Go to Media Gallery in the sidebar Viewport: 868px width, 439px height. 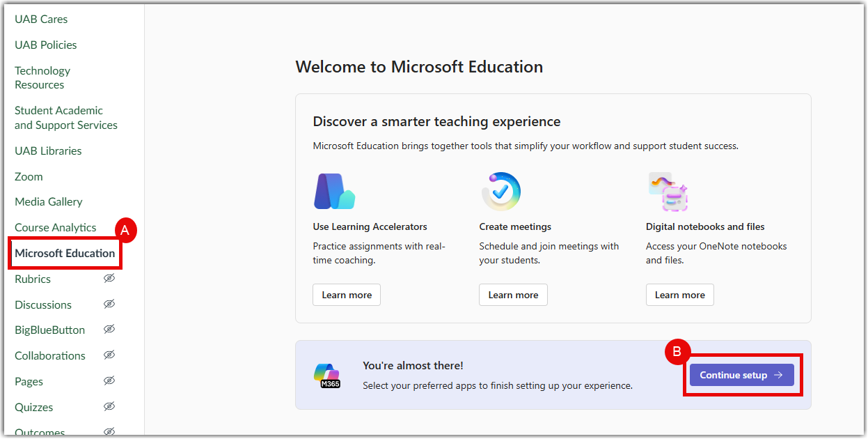(49, 201)
